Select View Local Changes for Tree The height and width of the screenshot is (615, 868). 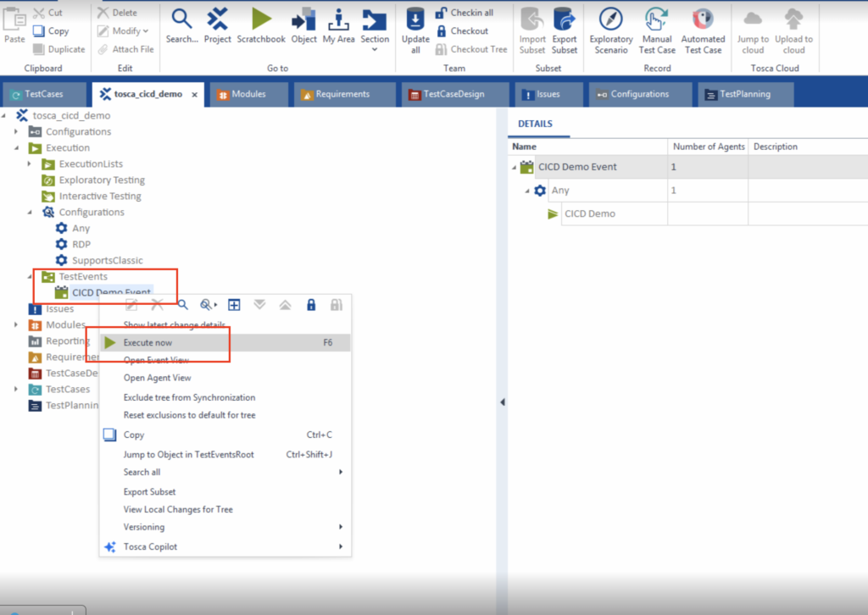[x=225, y=509]
